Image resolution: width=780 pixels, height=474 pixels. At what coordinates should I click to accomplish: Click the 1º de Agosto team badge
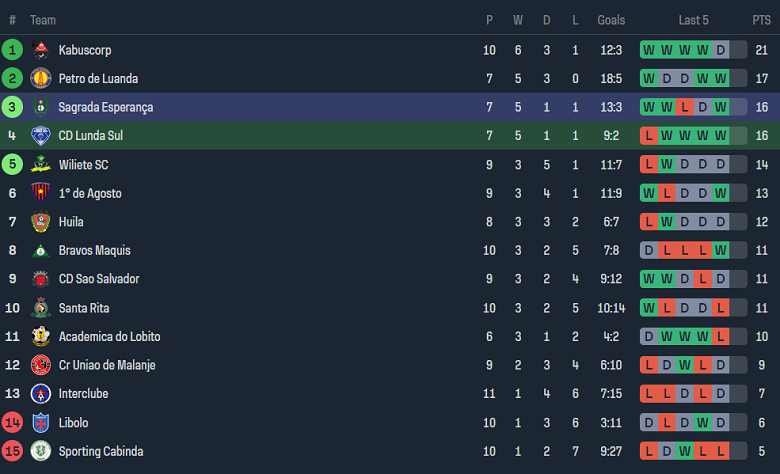[41, 193]
